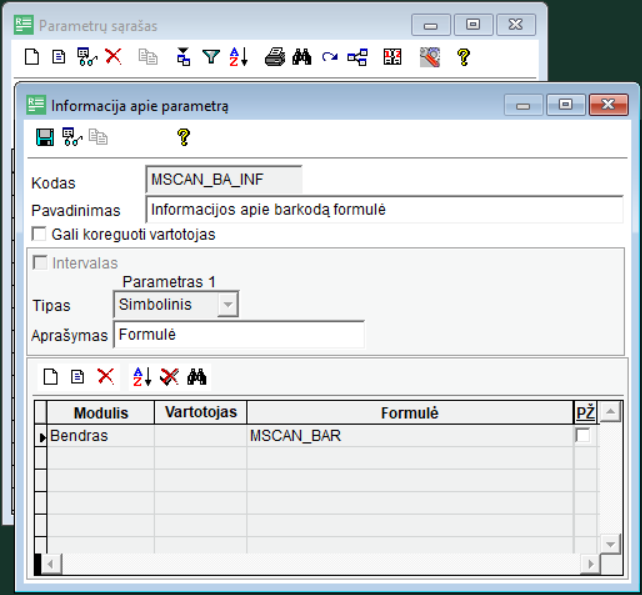Click the printer icon in list toolbar

[275, 57]
